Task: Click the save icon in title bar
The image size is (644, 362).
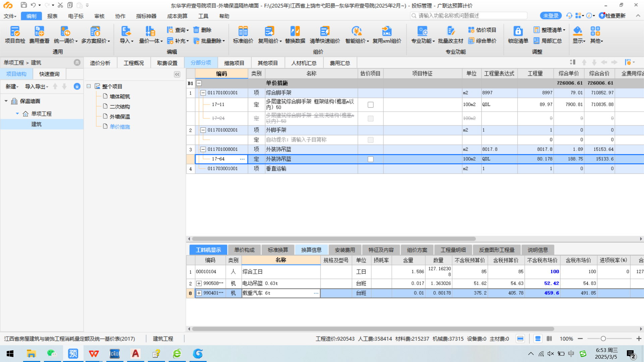Action: click(x=24, y=5)
